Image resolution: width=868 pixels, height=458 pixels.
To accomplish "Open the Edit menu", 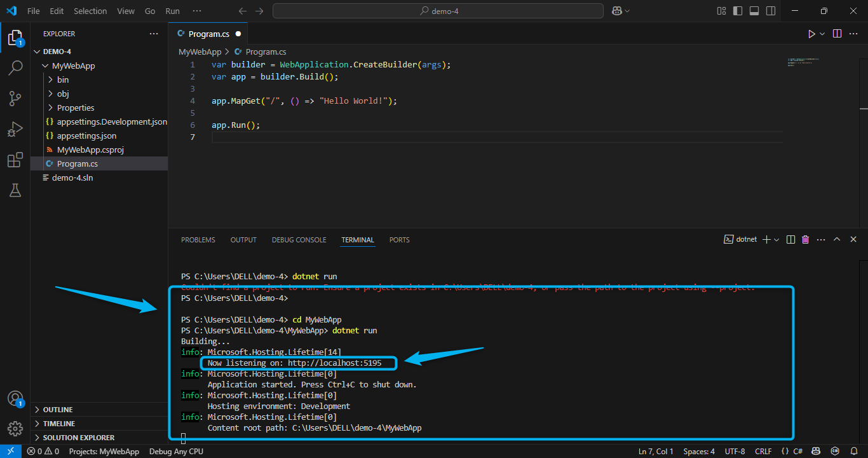I will coord(57,11).
